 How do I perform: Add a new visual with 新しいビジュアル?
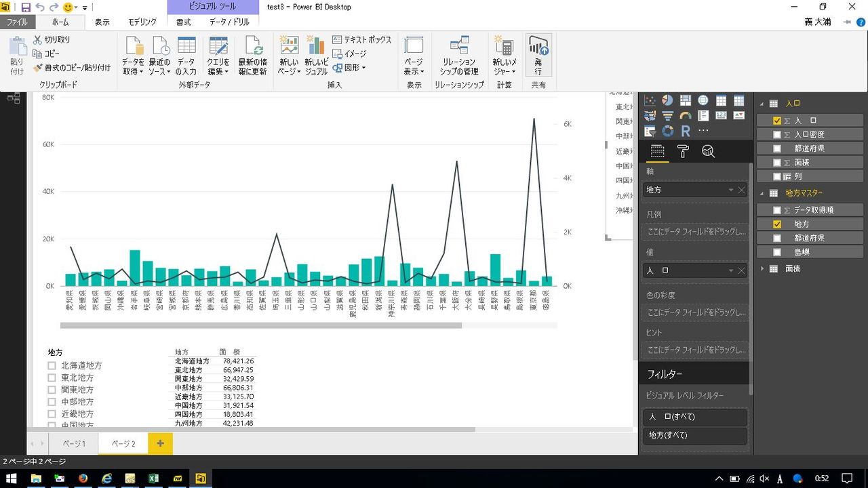315,56
